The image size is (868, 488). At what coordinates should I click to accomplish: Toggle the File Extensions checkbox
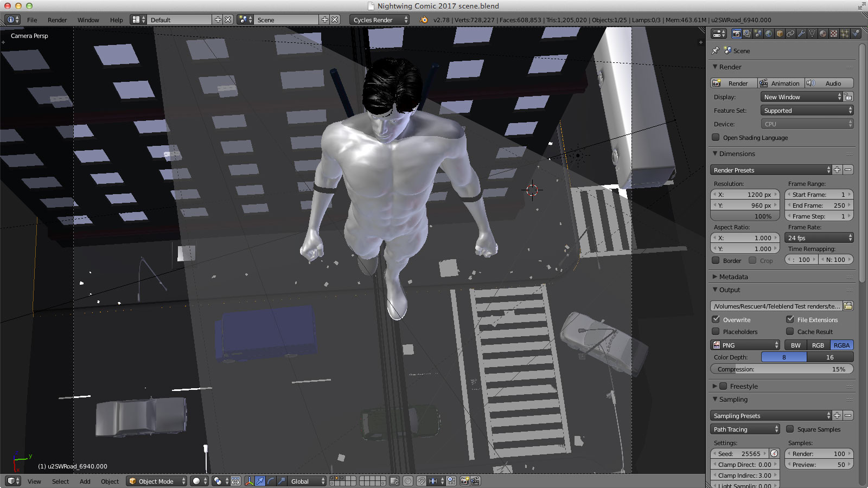pos(790,319)
